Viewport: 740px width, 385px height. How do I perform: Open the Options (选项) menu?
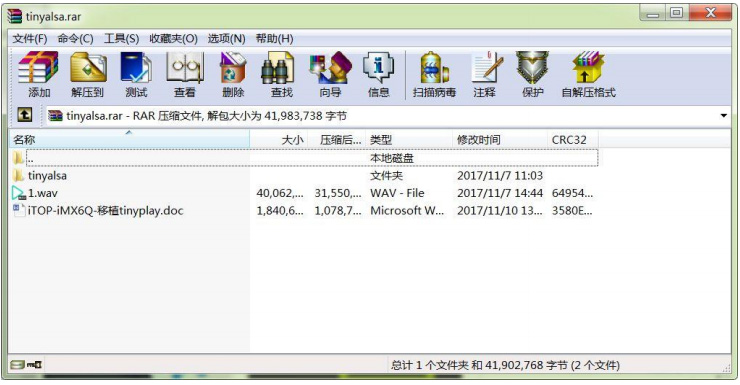(x=227, y=39)
